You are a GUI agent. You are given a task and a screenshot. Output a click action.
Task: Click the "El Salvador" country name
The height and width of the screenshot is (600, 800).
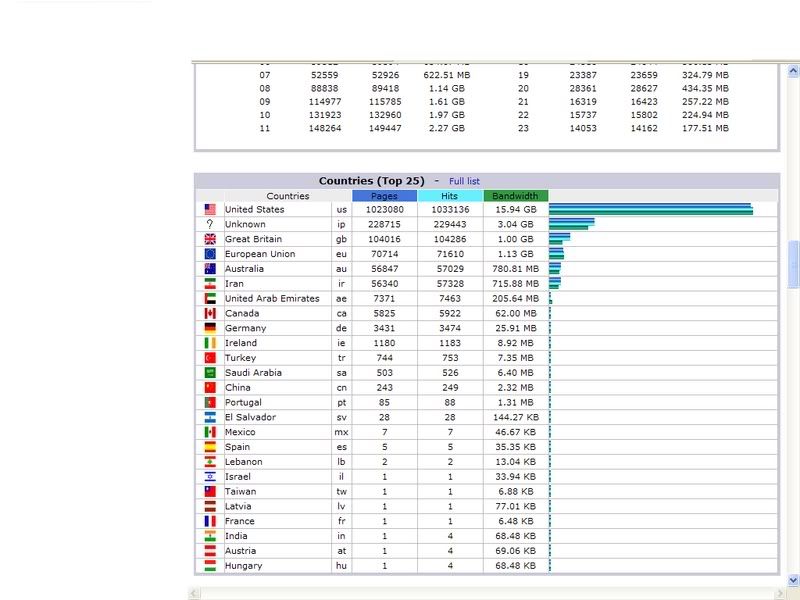click(251, 417)
